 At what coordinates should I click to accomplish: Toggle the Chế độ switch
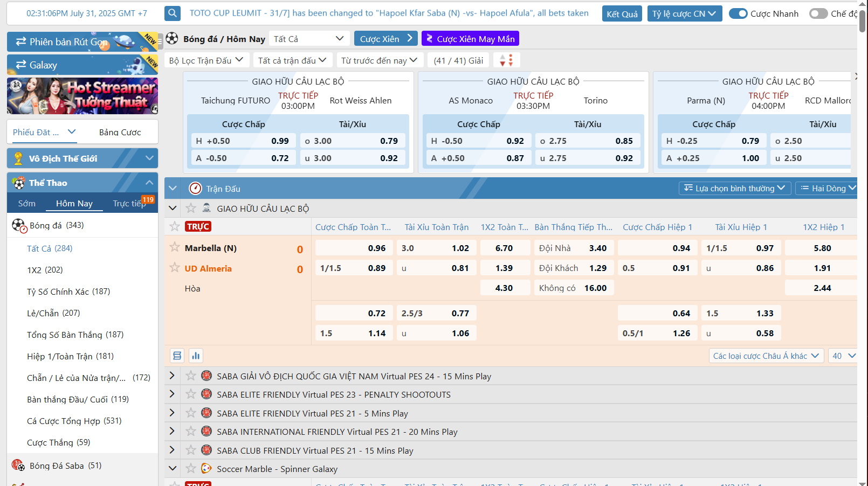tap(818, 13)
